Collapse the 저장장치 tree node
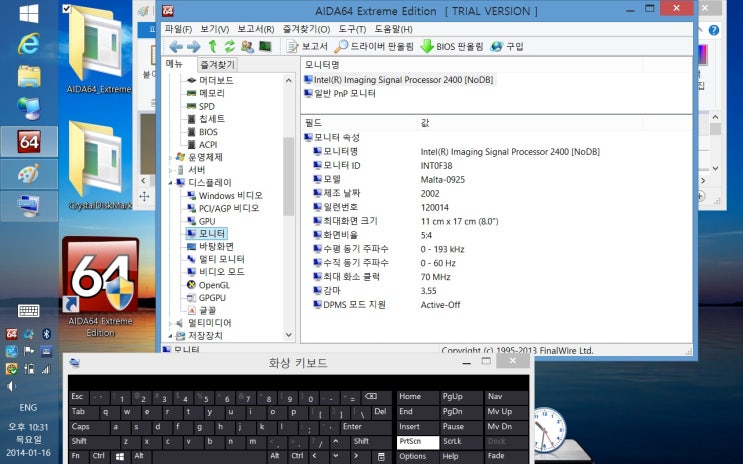 171,336
